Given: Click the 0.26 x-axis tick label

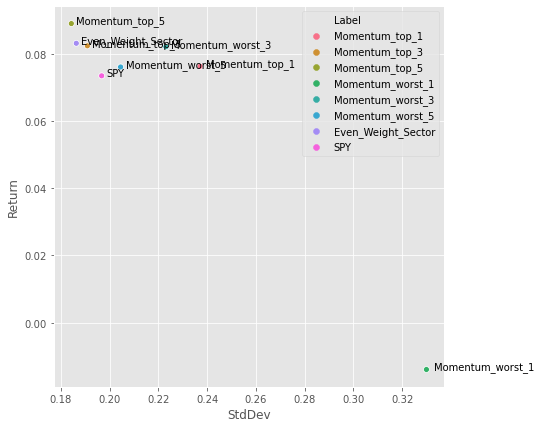Looking at the screenshot, I should [256, 399].
